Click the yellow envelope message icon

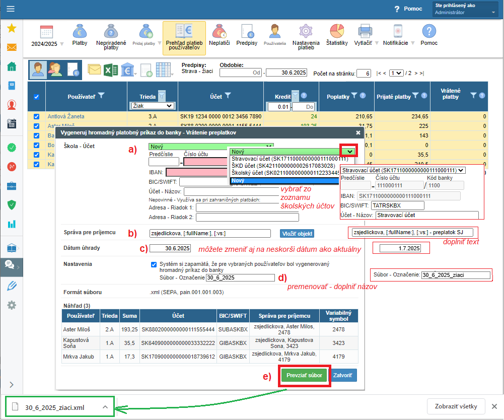click(x=94, y=69)
